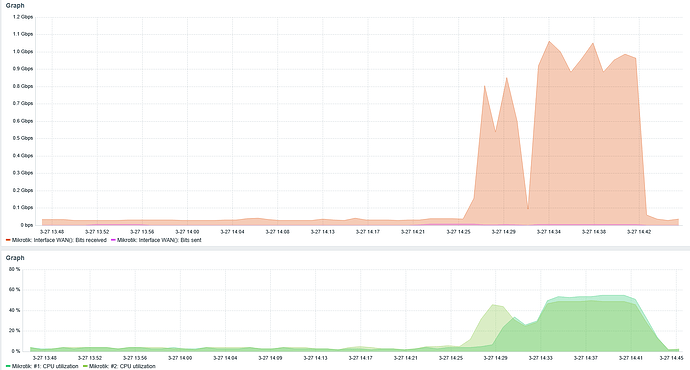
Task: Click the 3-27 14:08 time label
Action: coord(278,232)
